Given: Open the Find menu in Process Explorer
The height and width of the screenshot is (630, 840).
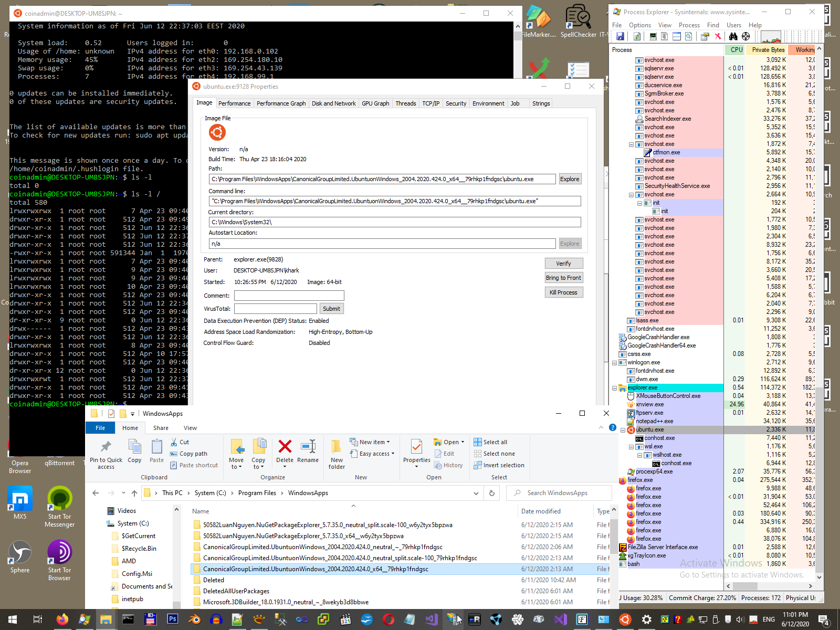Looking at the screenshot, I should click(713, 25).
